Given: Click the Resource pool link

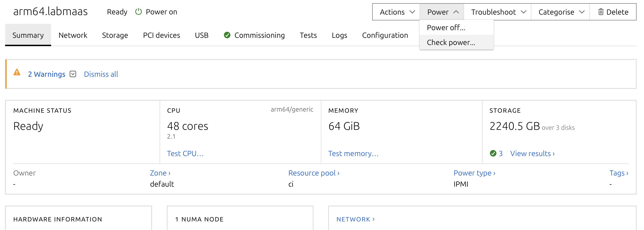Looking at the screenshot, I should click(x=313, y=173).
